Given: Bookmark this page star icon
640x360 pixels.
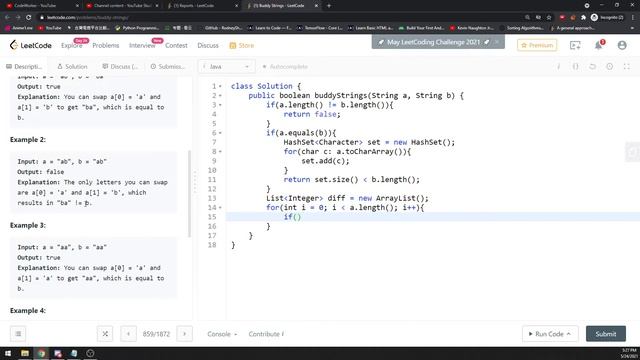Looking at the screenshot, I should 549,18.
